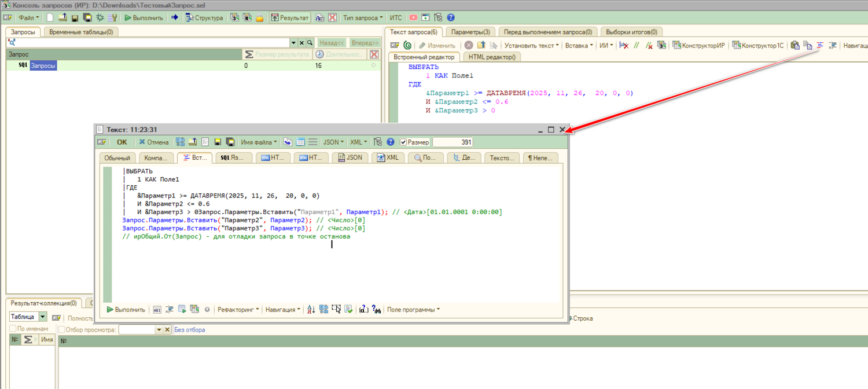The width and height of the screenshot is (868, 389).
Task: Toggle the Размер checkbox
Action: (403, 142)
